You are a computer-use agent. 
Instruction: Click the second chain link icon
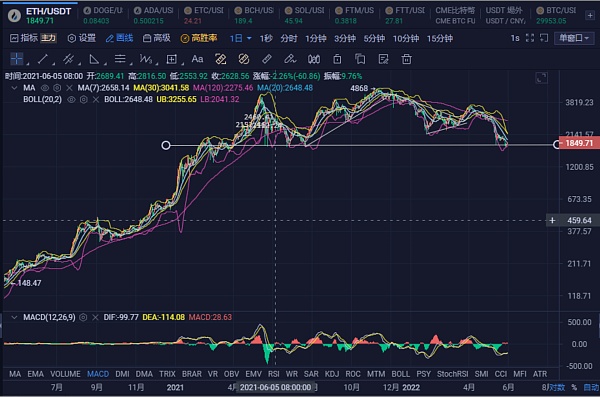tap(244, 59)
